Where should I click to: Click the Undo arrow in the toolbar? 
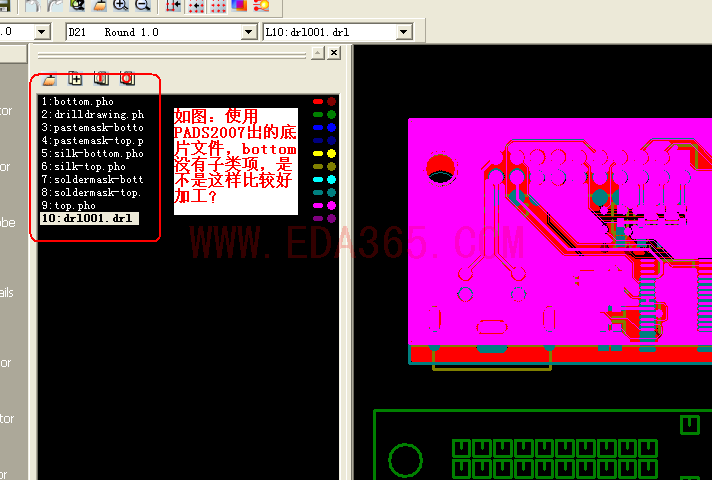click(32, 5)
